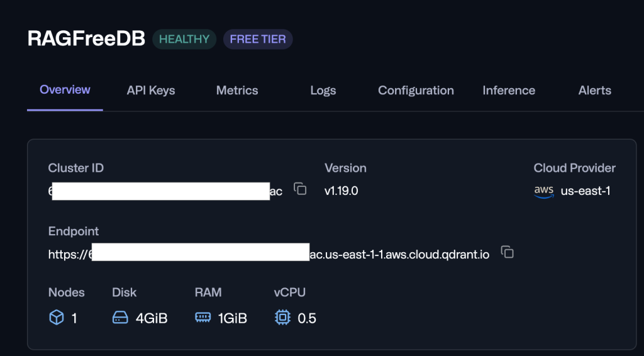Click version value v1.19.0
644x356 pixels.
[341, 191]
